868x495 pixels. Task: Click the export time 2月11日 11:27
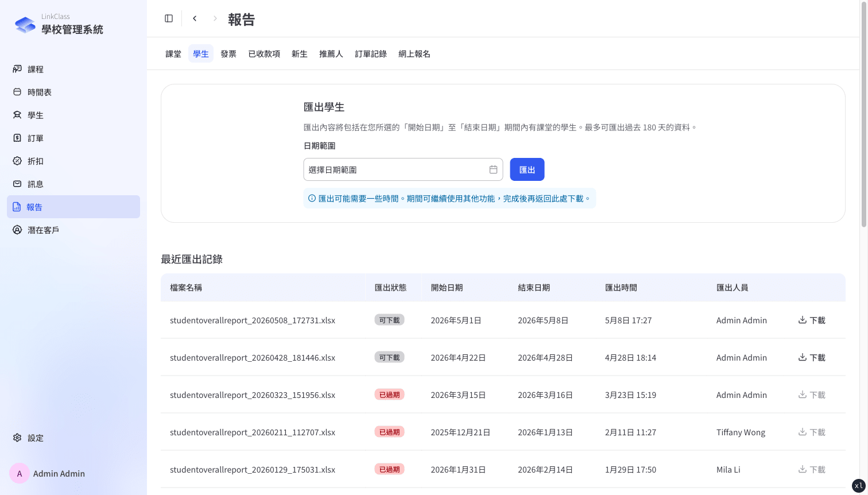coord(630,432)
